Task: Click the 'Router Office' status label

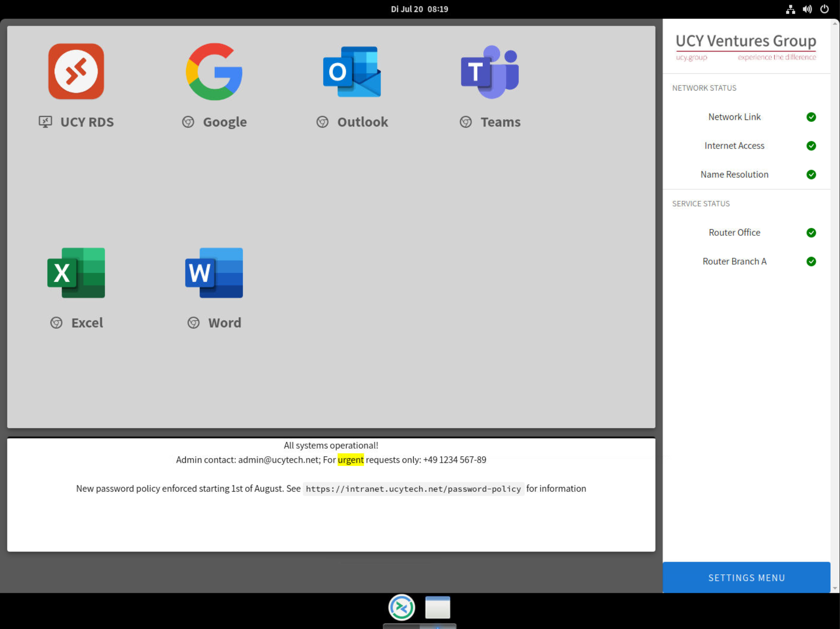Action: [x=734, y=233]
